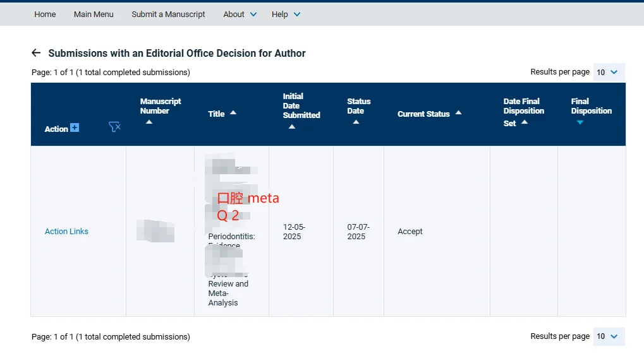The width and height of the screenshot is (644, 361).
Task: Click the Review and Meta-Analysis title text
Action: tap(228, 293)
